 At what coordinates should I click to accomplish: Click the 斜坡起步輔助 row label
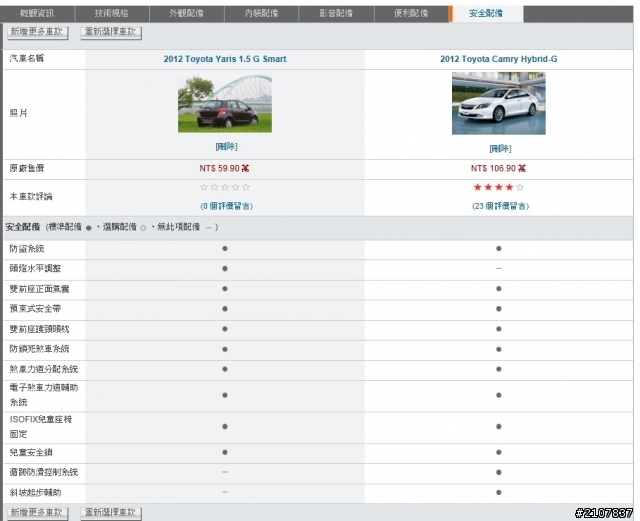pos(36,493)
